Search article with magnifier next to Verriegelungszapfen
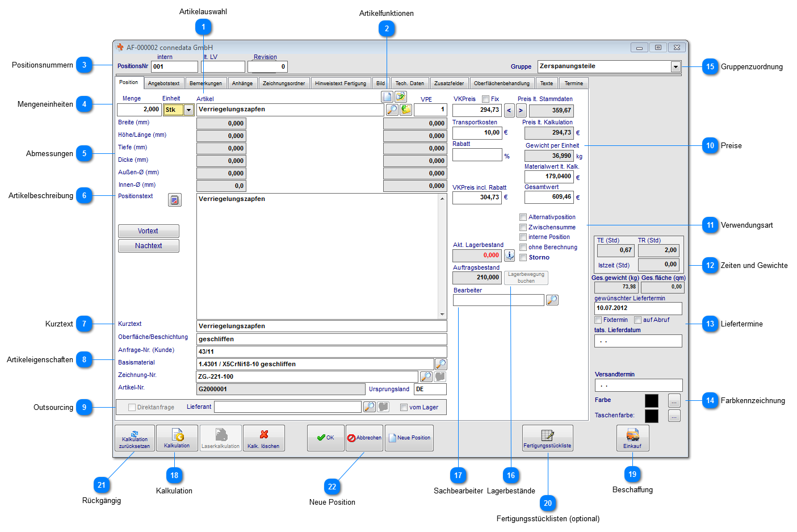Screen dimensions: 797x532 click(392, 110)
